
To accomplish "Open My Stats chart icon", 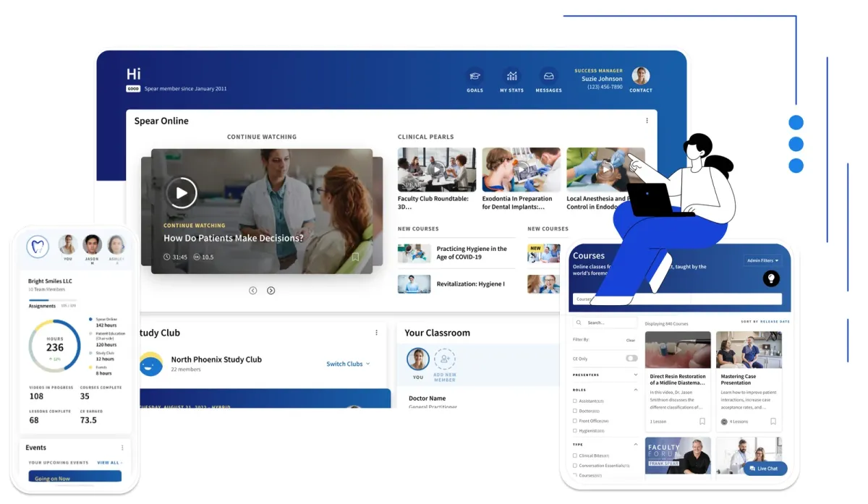I will (x=511, y=77).
